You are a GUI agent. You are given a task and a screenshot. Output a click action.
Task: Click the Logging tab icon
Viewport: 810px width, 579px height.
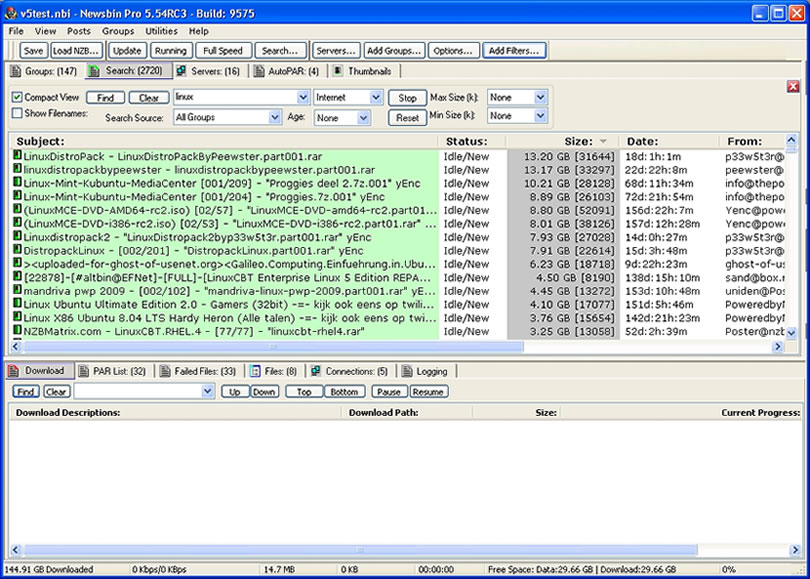(407, 371)
